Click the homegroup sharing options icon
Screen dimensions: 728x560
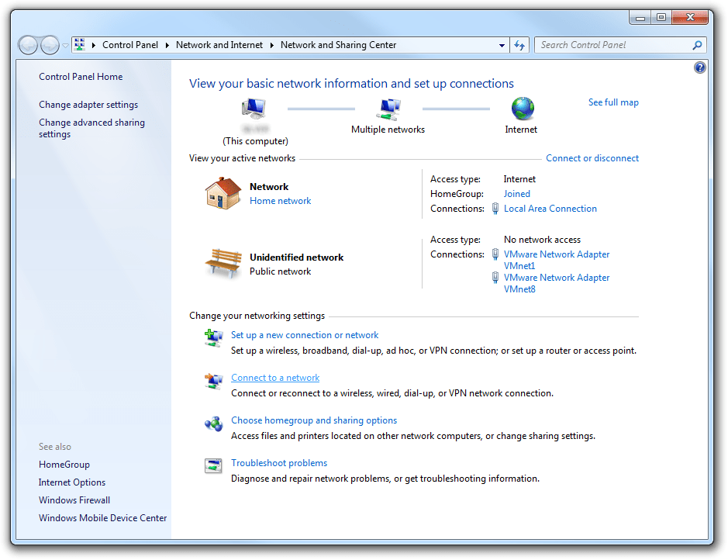[x=213, y=423]
